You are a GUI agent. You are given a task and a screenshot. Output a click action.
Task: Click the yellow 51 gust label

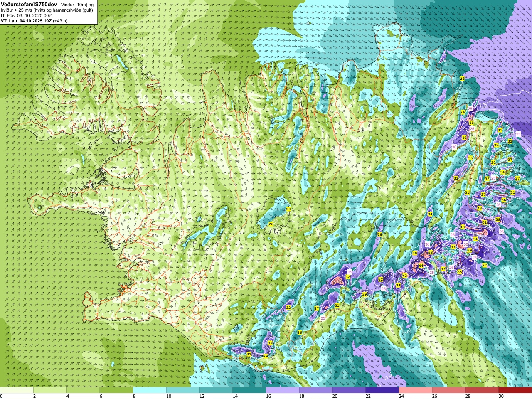tap(485, 222)
